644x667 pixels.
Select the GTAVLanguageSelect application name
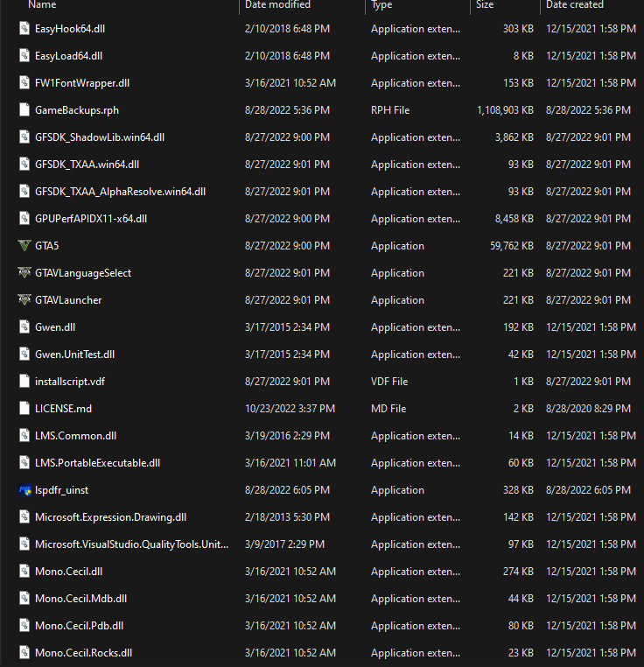(83, 273)
